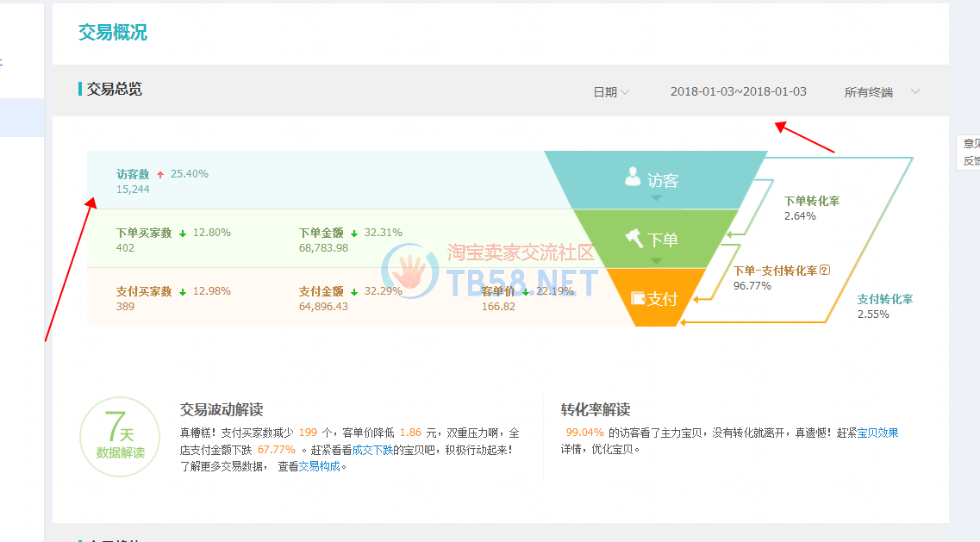Open the 日期 dropdown
The image size is (980, 542).
click(x=610, y=92)
